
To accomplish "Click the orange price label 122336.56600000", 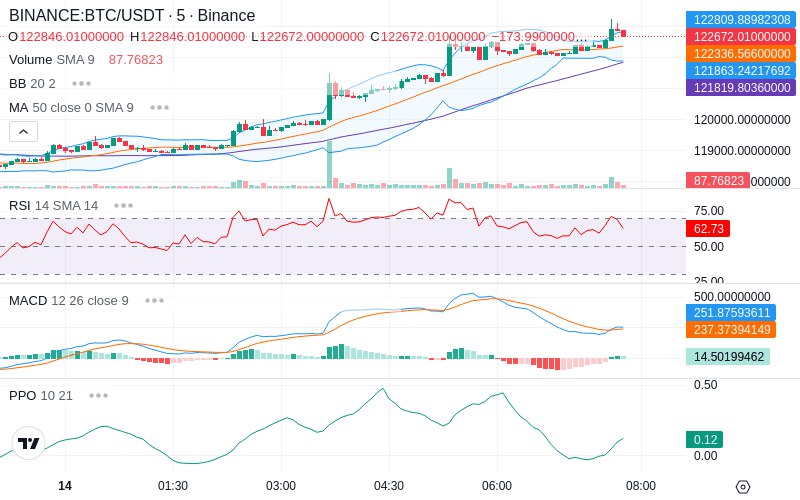I will 741,54.
